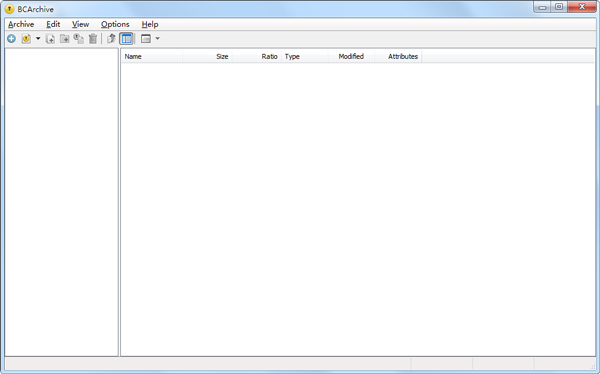Click the blue plus new archive icon
This screenshot has height=374, width=600.
[x=11, y=39]
